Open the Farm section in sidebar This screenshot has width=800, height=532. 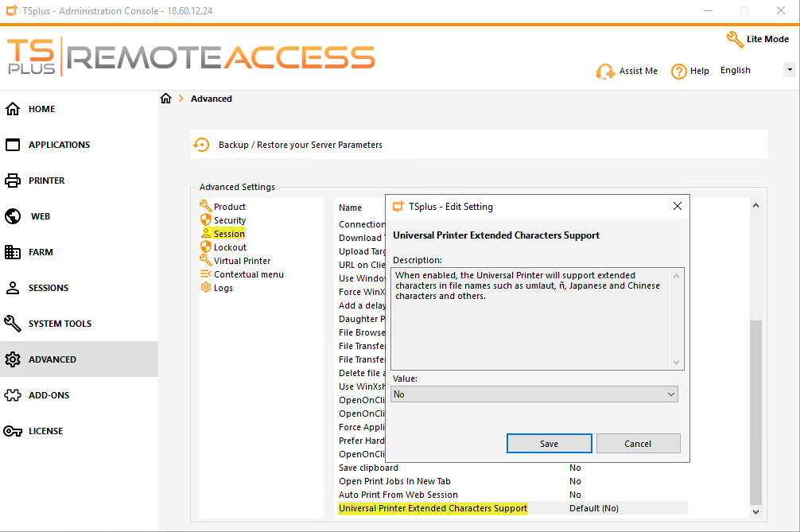pyautogui.click(x=40, y=252)
